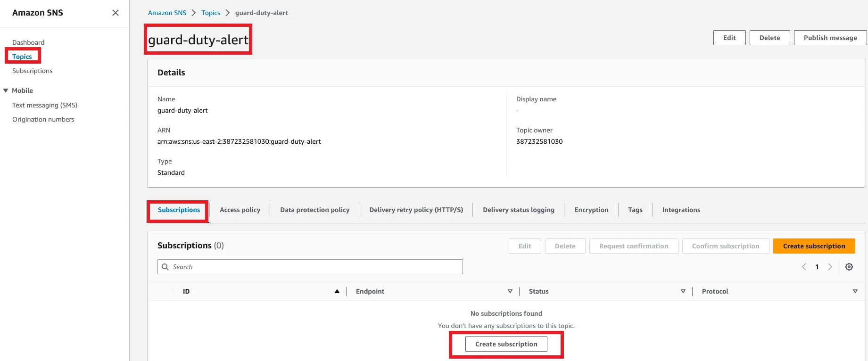Screen dimensions: 868x361
Task: Select the Delivery status logging tab
Action: (518, 210)
